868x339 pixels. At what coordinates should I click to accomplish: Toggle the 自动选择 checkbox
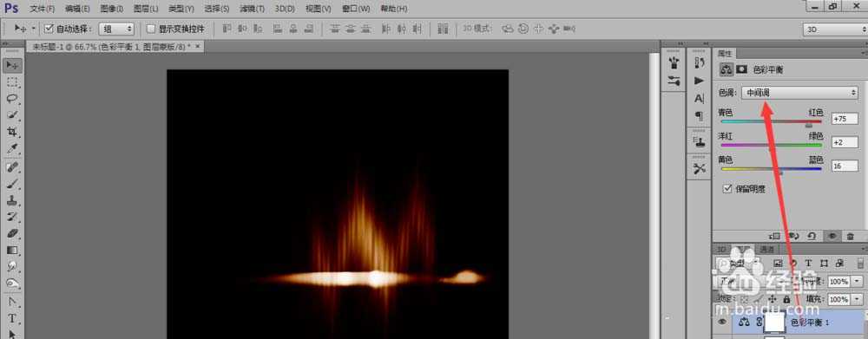[49, 29]
